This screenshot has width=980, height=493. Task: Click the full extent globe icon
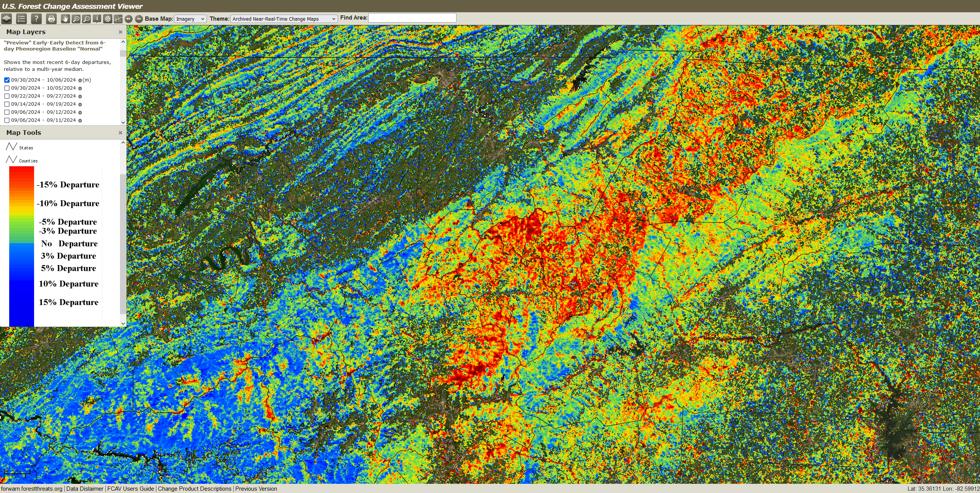click(108, 19)
